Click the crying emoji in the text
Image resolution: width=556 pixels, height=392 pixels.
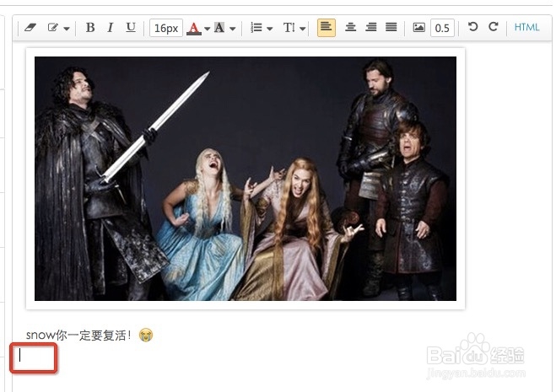[146, 335]
